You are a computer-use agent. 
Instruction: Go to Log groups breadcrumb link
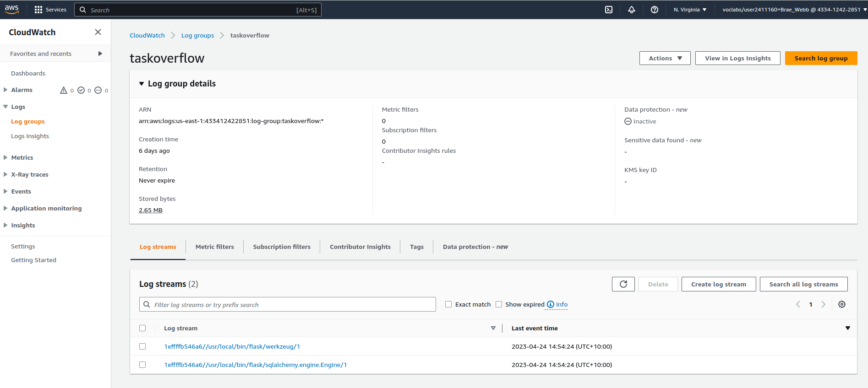pyautogui.click(x=197, y=35)
